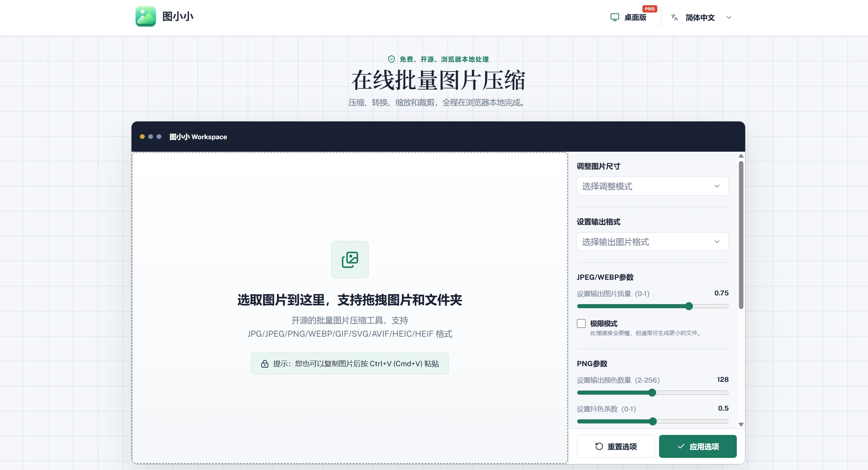Open the 选择输出图片格式 dropdown
Screen dimensions: 868x470
point(652,242)
